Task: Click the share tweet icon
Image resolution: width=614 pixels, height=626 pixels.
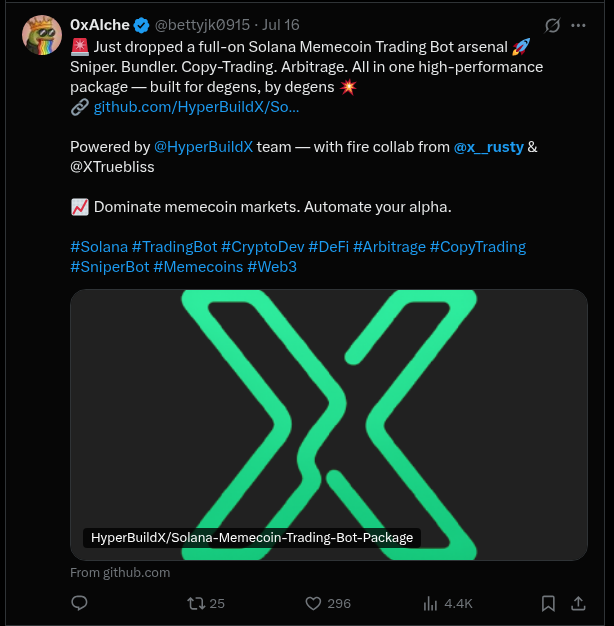Action: click(x=578, y=603)
